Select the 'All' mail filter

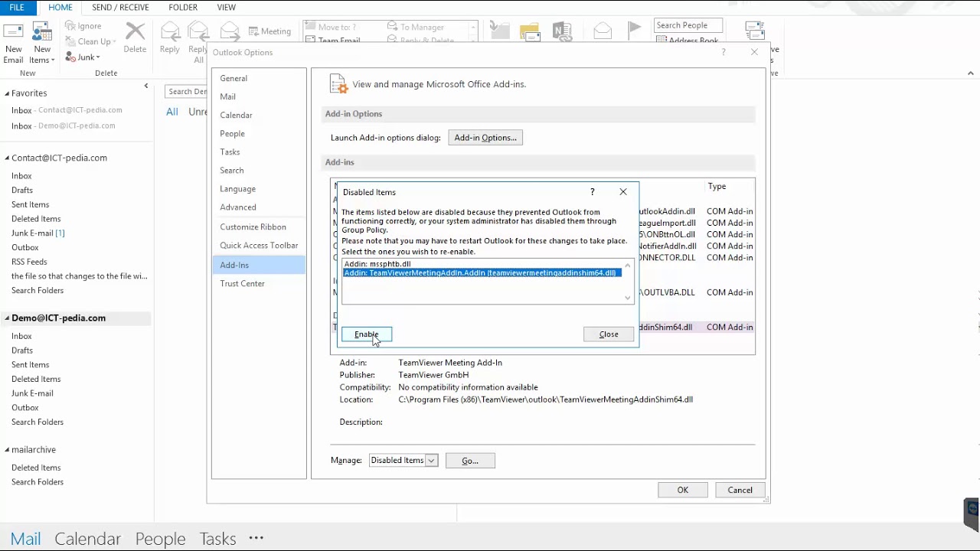click(172, 112)
